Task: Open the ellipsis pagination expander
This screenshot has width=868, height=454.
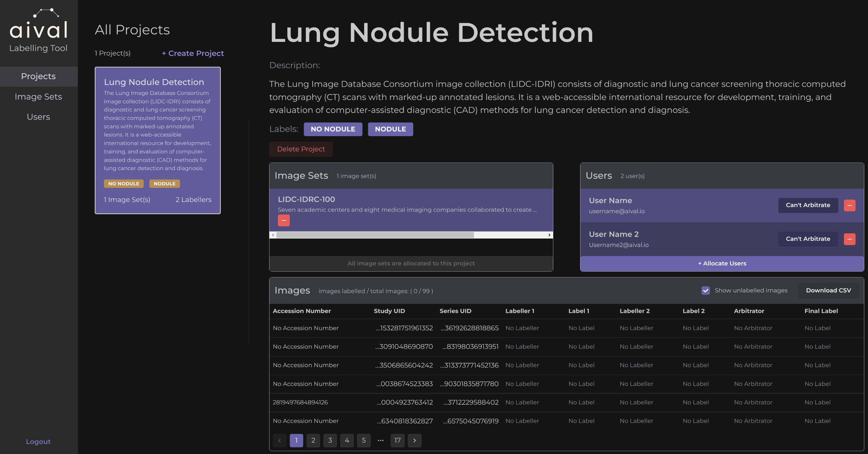Action: point(380,440)
